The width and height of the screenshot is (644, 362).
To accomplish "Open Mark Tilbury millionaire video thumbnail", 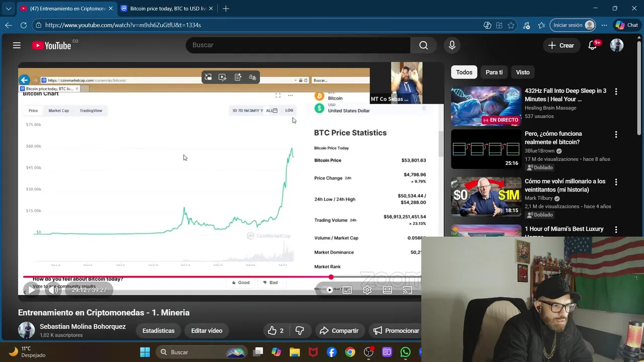I will pyautogui.click(x=486, y=197).
